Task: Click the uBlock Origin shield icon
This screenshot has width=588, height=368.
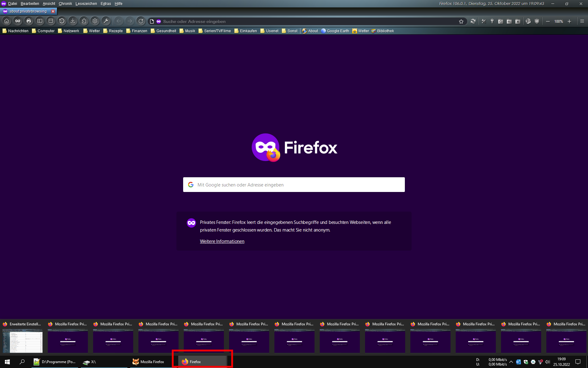Action: click(x=537, y=21)
